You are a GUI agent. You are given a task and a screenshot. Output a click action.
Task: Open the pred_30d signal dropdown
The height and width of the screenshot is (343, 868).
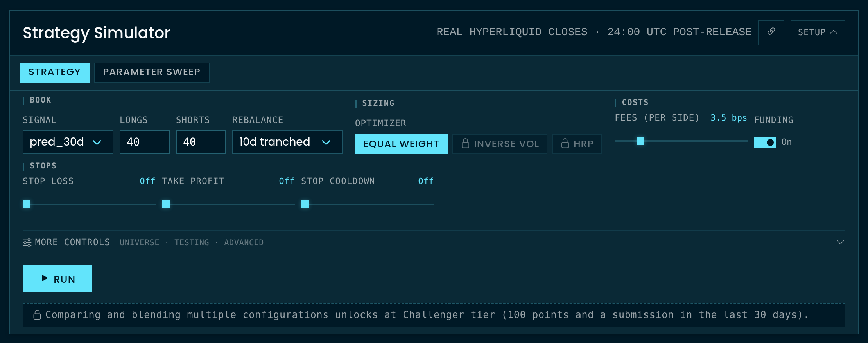(x=68, y=142)
